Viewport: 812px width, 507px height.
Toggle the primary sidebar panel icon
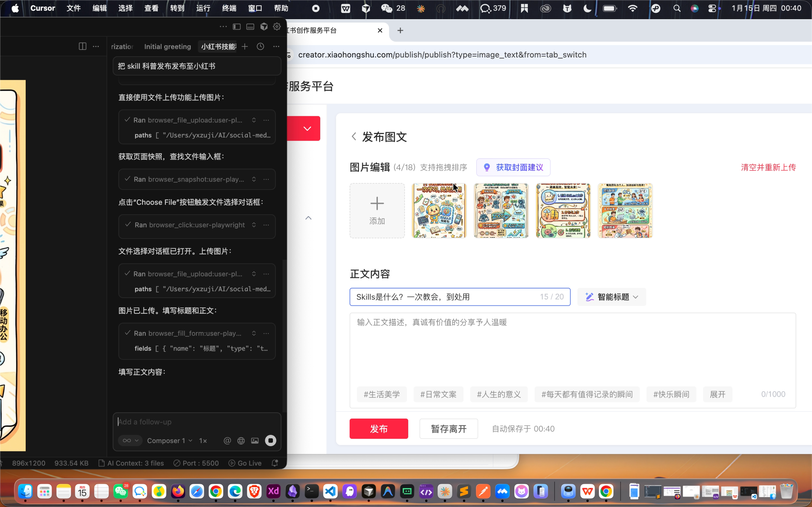(x=236, y=27)
